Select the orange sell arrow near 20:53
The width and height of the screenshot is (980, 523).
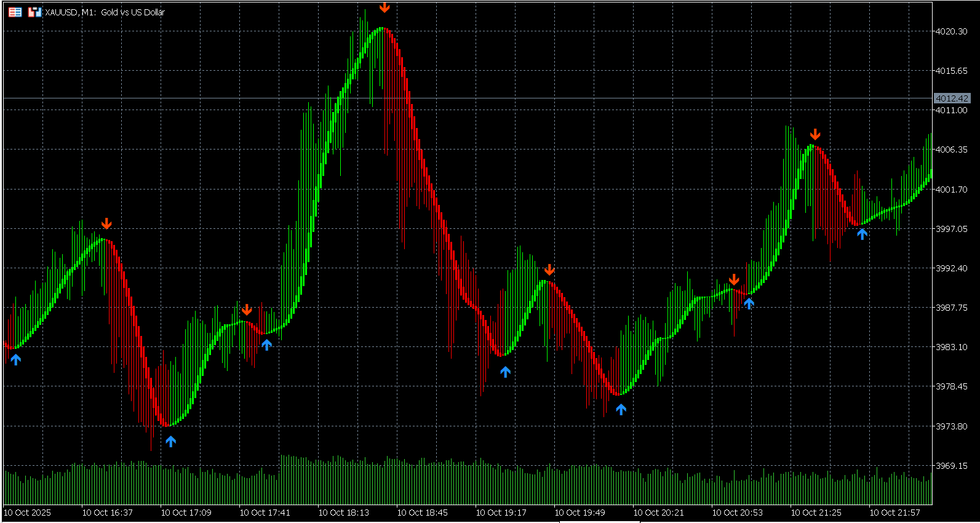pyautogui.click(x=734, y=280)
